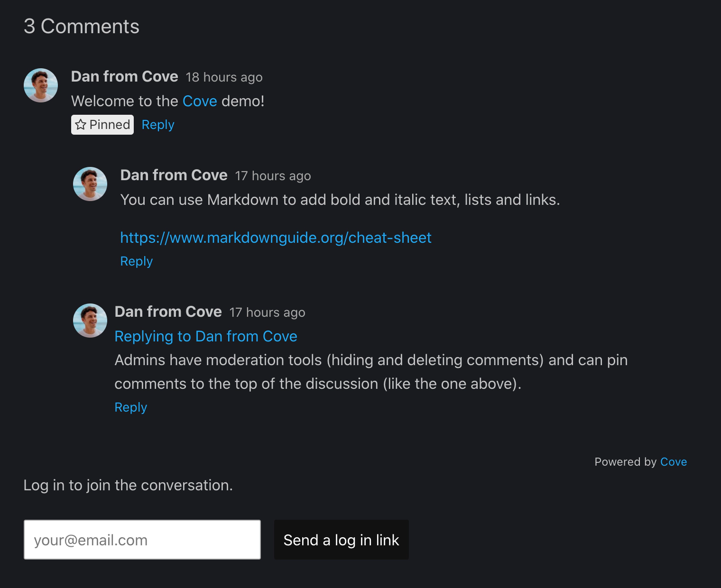Reply to the pinned welcome comment
Screen dimensions: 721x588
point(157,124)
